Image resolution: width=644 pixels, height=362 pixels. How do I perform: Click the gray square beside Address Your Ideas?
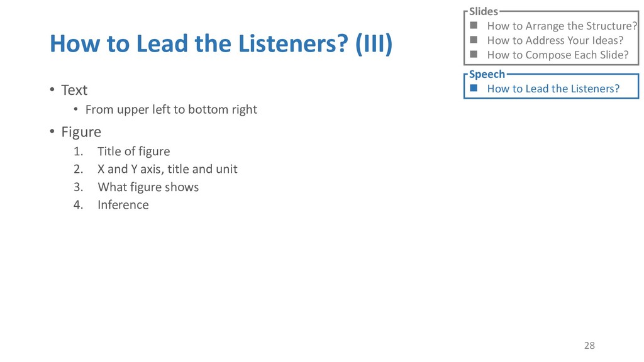[474, 40]
